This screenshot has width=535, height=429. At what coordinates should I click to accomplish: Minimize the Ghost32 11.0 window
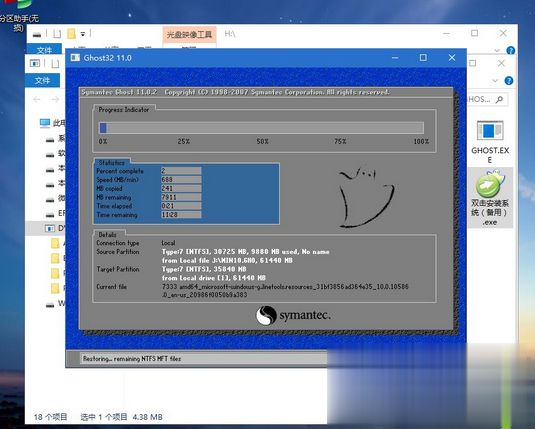tap(395, 58)
